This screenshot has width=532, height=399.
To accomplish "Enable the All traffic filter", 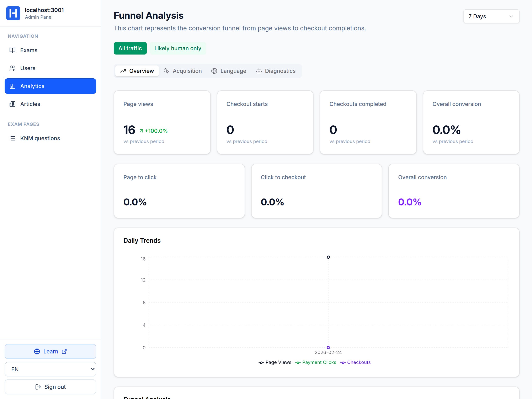I will (x=130, y=48).
